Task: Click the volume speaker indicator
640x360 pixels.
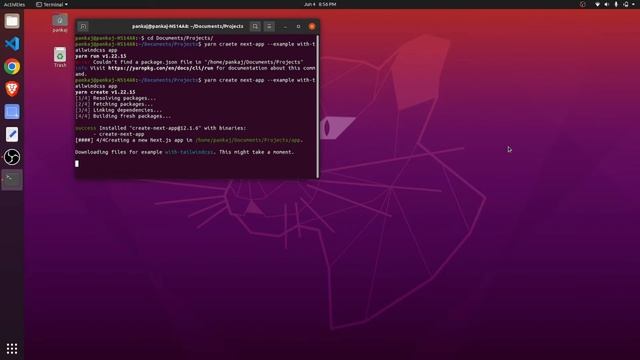Action: pos(607,4)
